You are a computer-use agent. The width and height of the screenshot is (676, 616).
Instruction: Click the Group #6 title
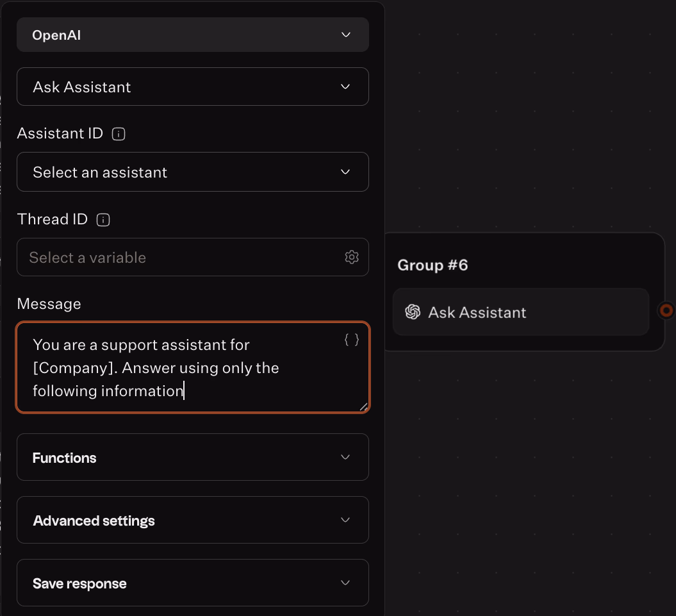coord(433,265)
